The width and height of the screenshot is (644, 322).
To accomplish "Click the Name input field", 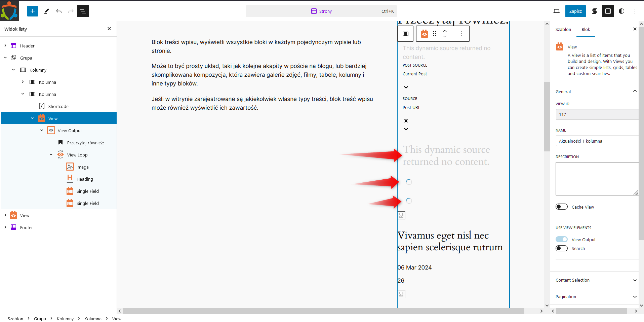I will click(x=597, y=141).
